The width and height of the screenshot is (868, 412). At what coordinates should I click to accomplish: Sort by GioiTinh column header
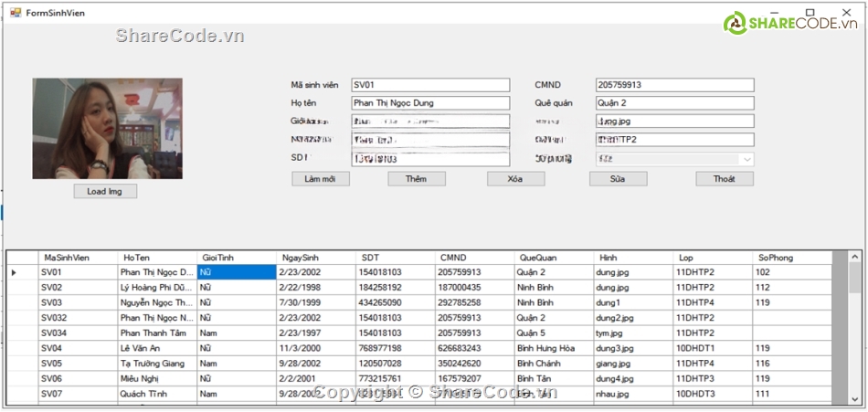tap(237, 258)
